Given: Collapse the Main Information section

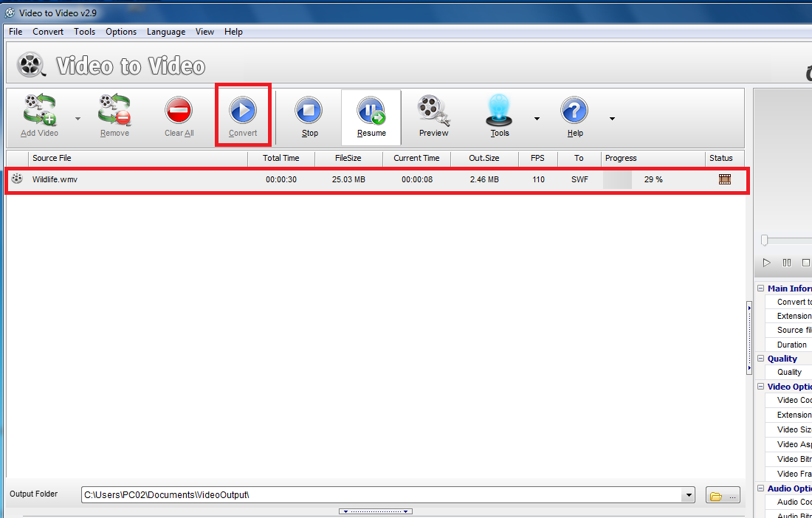Looking at the screenshot, I should pos(761,289).
